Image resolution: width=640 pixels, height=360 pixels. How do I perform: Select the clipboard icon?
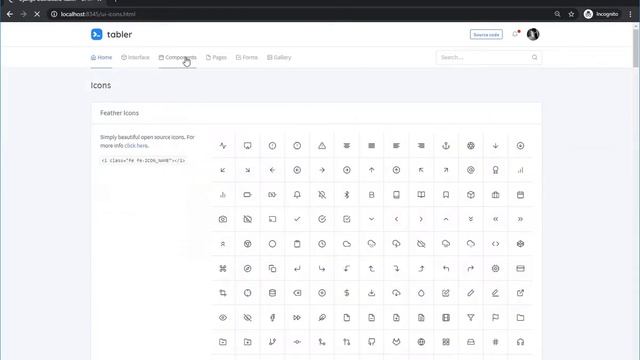pyautogui.click(x=297, y=244)
